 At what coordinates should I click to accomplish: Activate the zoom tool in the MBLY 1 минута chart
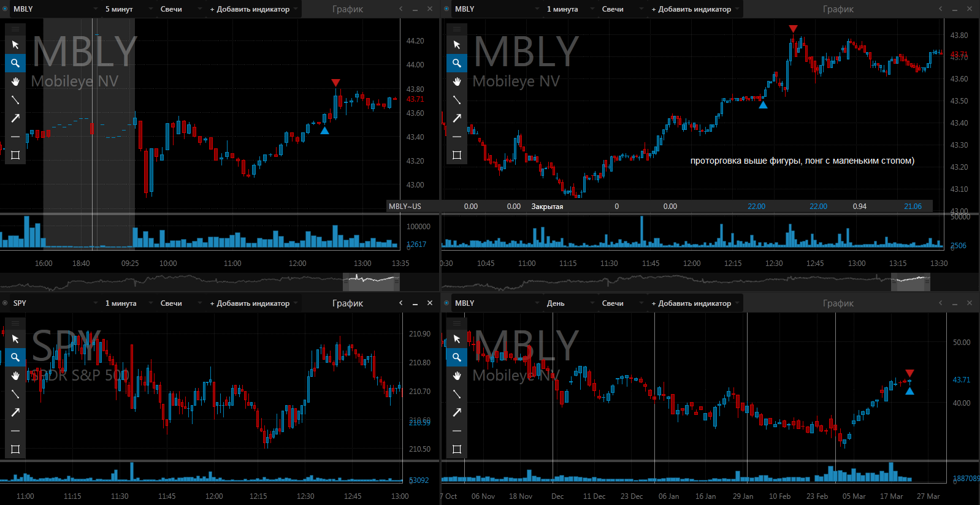coord(457,63)
